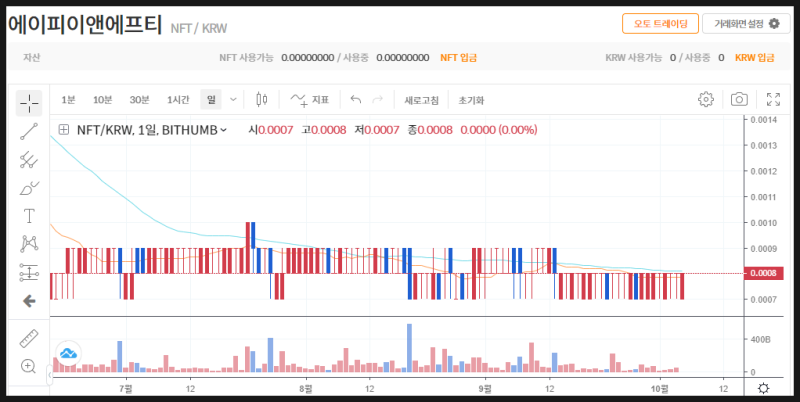Click the back arrow in the drawing toolbar
The height and width of the screenshot is (402, 800).
[x=29, y=302]
